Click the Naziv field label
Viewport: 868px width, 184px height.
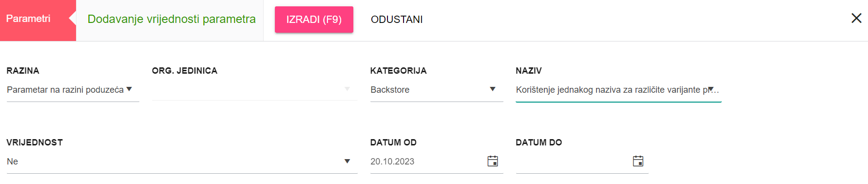529,71
